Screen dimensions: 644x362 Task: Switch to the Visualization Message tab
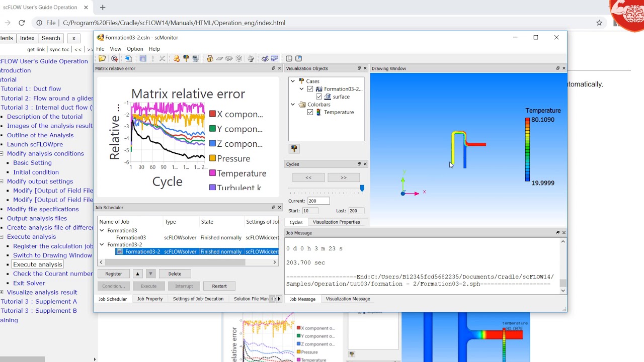(x=348, y=299)
